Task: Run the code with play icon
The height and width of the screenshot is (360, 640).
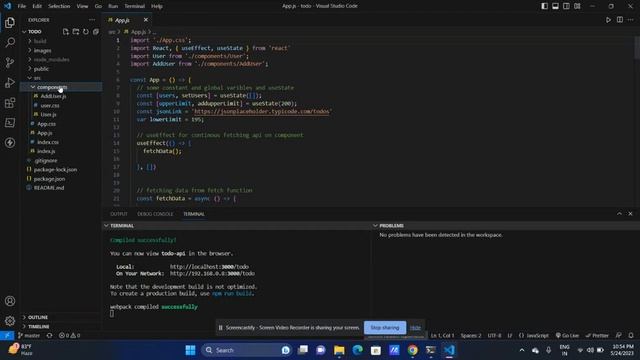Action: 608,20
